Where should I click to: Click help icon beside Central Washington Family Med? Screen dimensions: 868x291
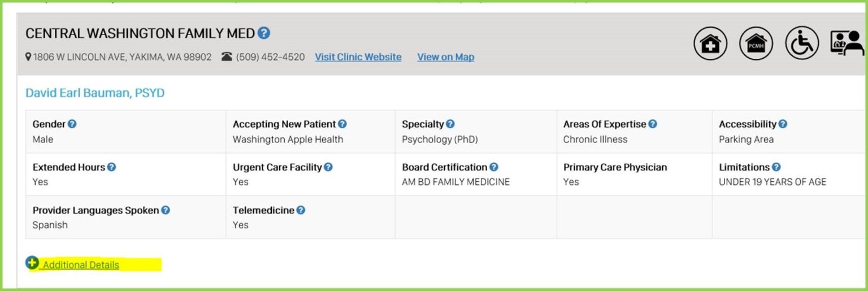pos(263,33)
